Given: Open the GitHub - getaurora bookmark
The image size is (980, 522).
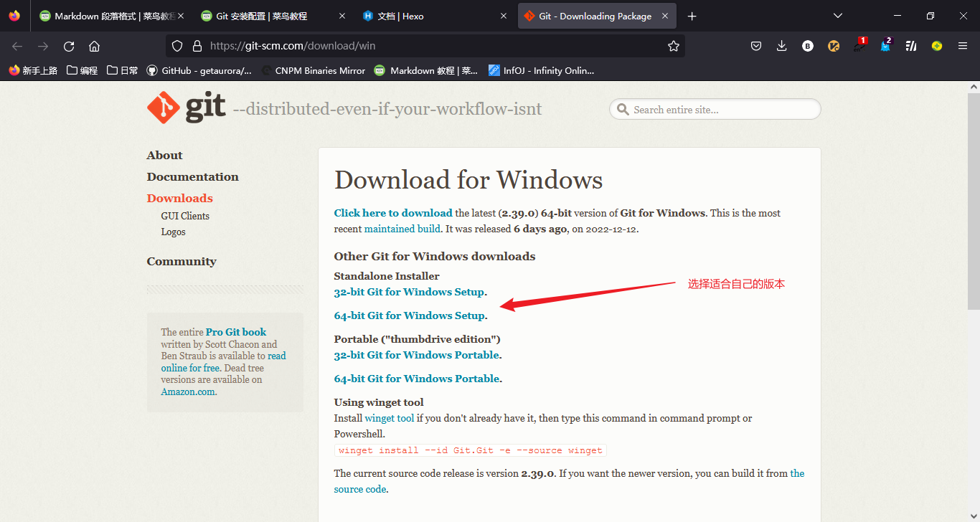Looking at the screenshot, I should 199,70.
